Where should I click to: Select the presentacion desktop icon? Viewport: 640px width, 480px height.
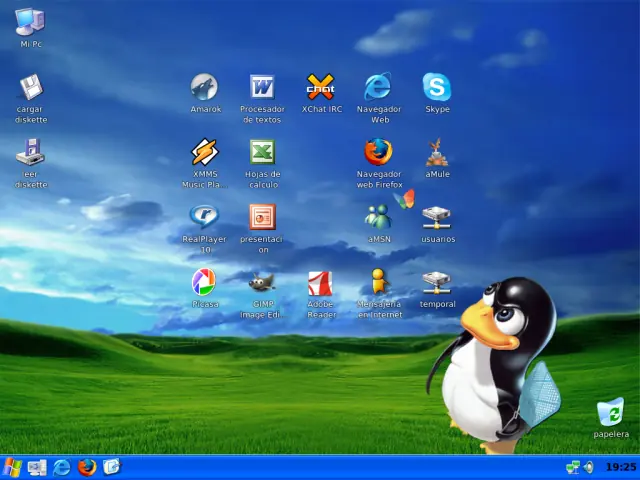[262, 217]
